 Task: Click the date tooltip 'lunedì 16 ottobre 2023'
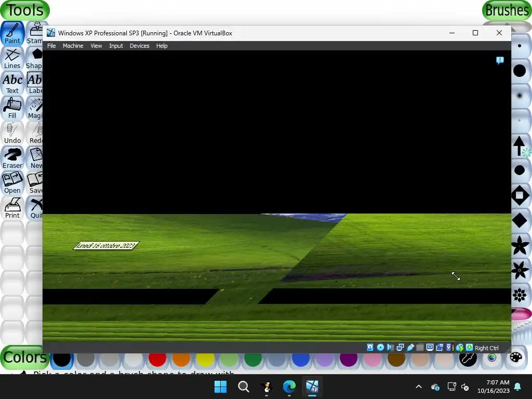tap(106, 245)
